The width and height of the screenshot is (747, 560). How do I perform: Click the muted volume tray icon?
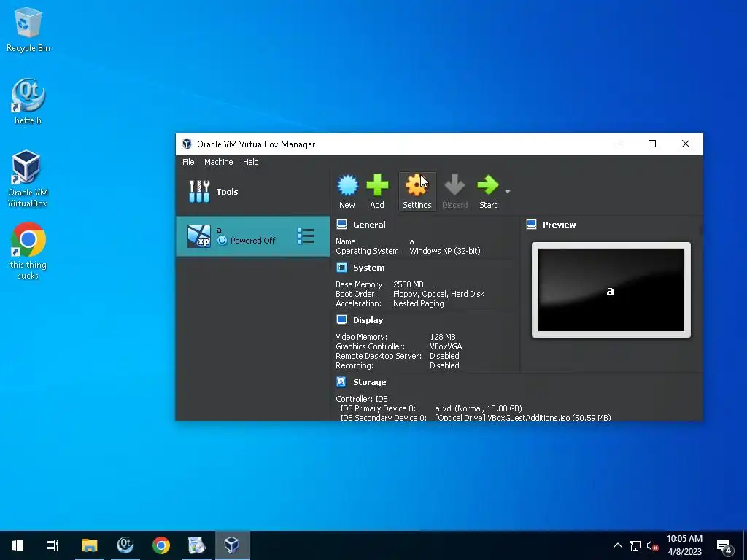(x=652, y=545)
